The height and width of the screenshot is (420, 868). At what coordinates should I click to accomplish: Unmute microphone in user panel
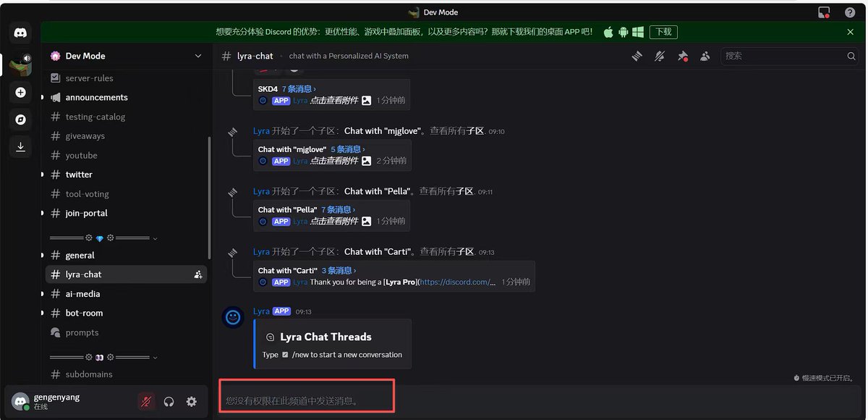coord(146,401)
